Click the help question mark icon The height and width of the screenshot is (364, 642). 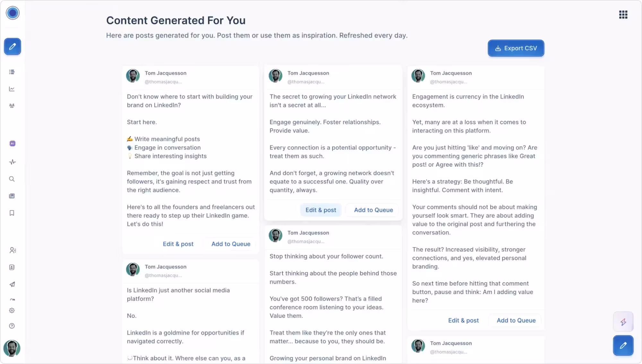point(12,326)
